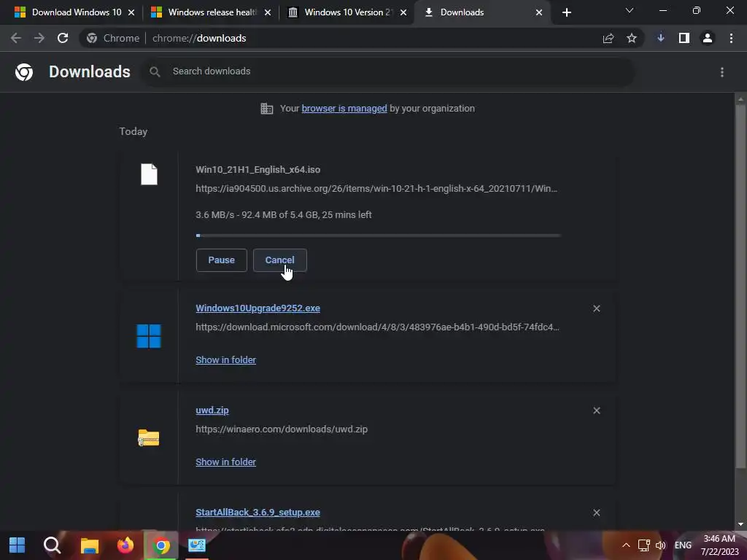Launch Firefox from the taskbar

click(125, 545)
